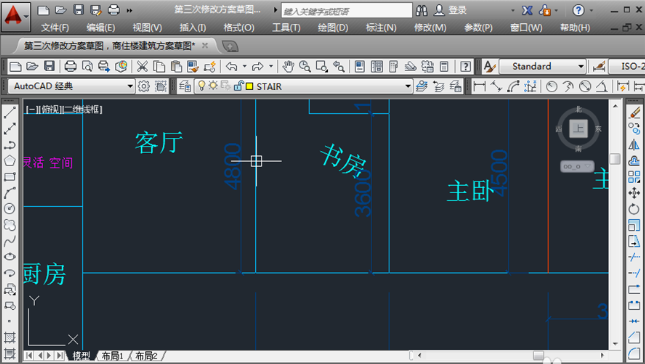Click the [俯视] viewport view control
Viewport: 645px width, 364px height.
click(51, 109)
